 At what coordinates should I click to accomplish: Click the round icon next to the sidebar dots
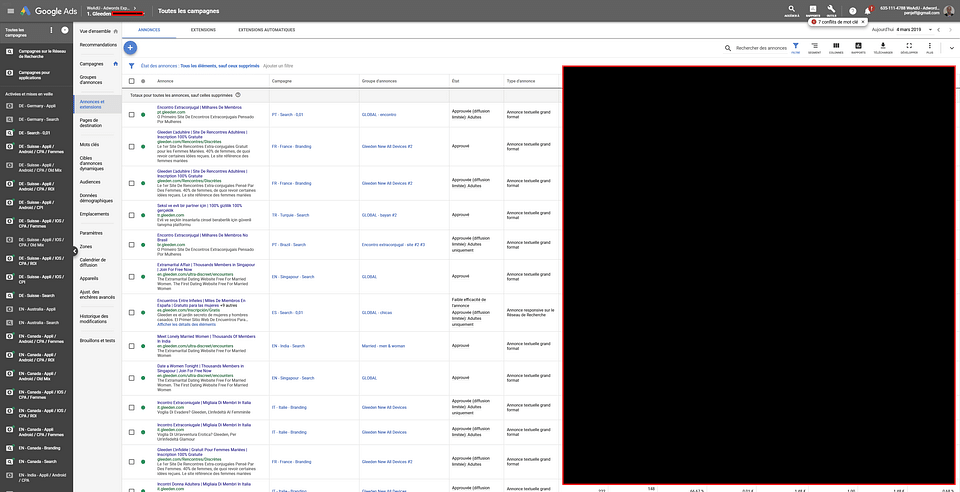coord(65,30)
